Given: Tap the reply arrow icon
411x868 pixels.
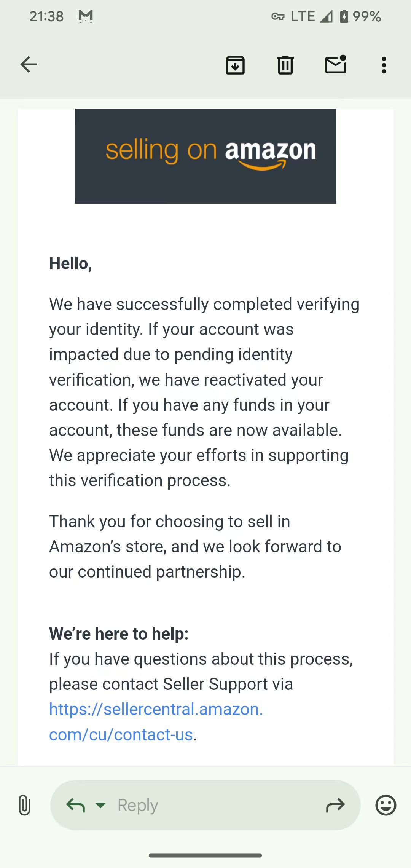Looking at the screenshot, I should [x=75, y=805].
